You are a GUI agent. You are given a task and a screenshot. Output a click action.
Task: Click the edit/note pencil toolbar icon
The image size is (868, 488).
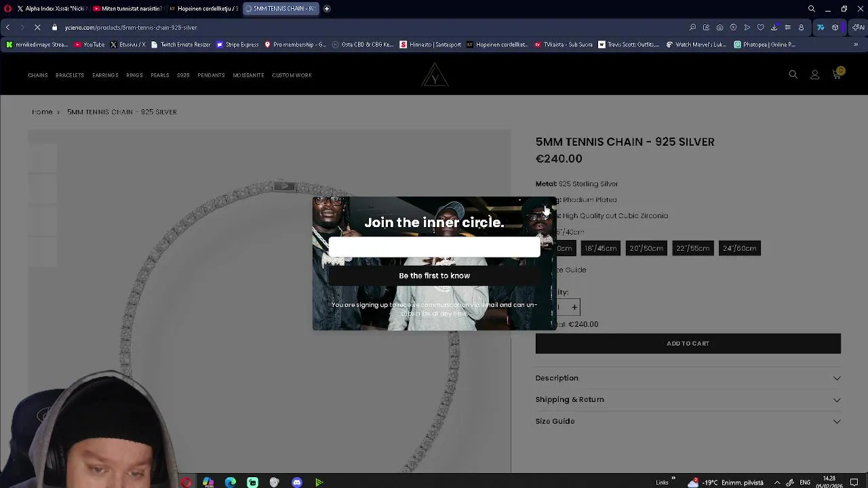point(706,27)
